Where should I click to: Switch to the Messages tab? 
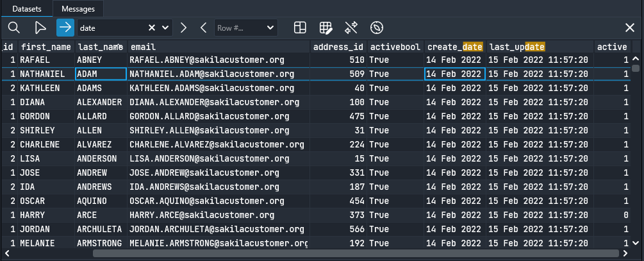(x=79, y=8)
